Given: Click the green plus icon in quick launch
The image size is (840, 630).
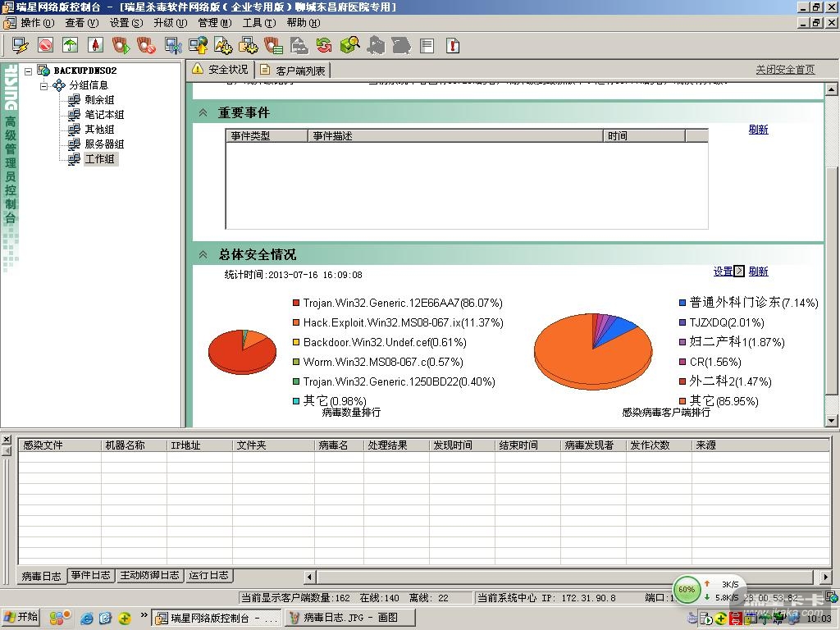Looking at the screenshot, I should tap(125, 619).
